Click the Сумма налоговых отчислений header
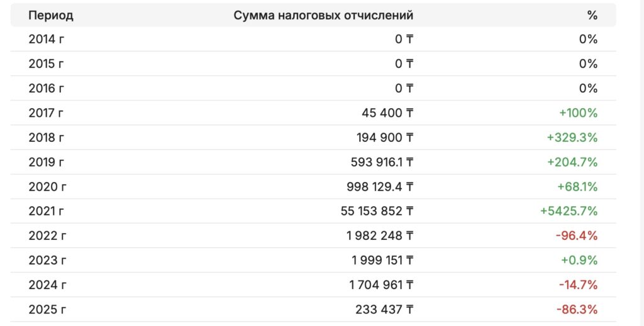This screenshot has height=326, width=644. tap(323, 16)
